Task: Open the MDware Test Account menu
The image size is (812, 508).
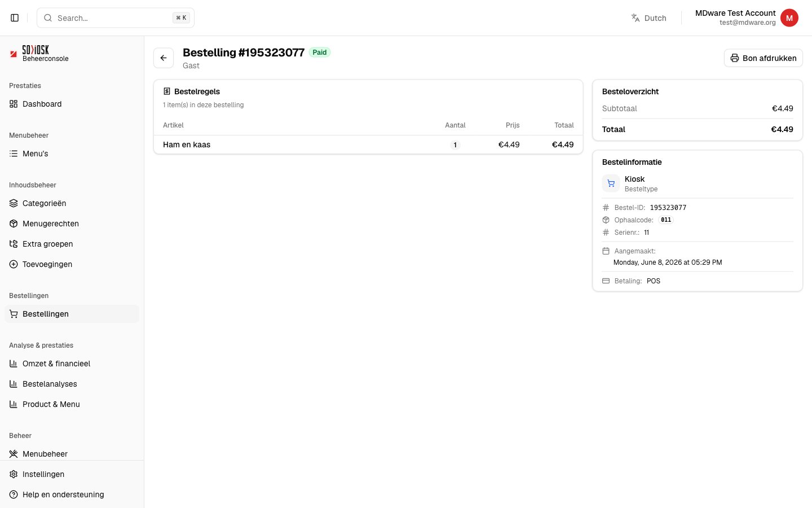Action: click(x=747, y=18)
